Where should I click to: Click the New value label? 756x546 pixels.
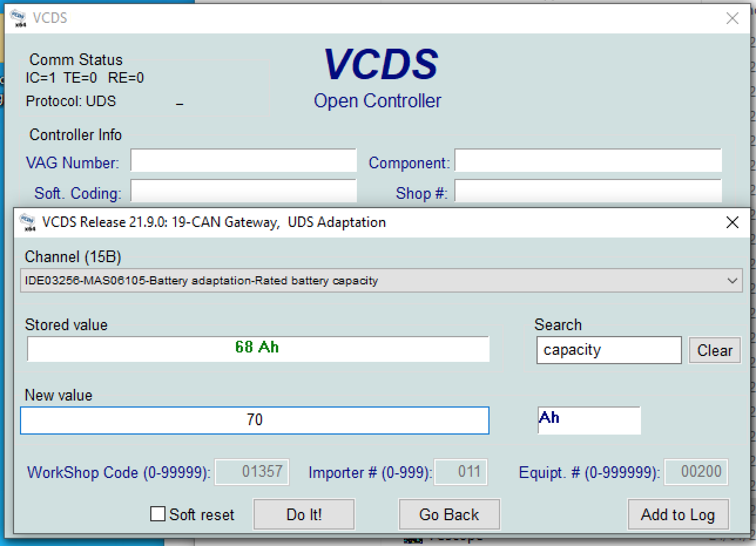pos(59,395)
